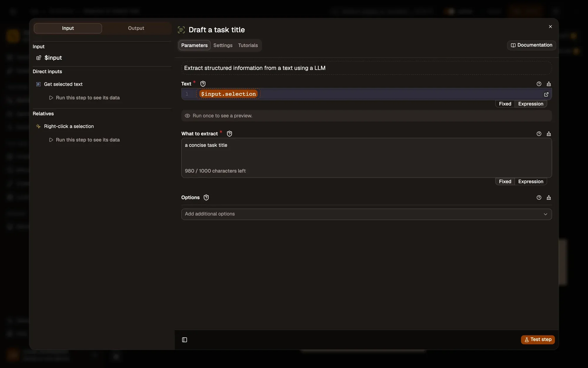Viewport: 588px width, 368px height.
Task: Click the Test step button
Action: (x=538, y=339)
